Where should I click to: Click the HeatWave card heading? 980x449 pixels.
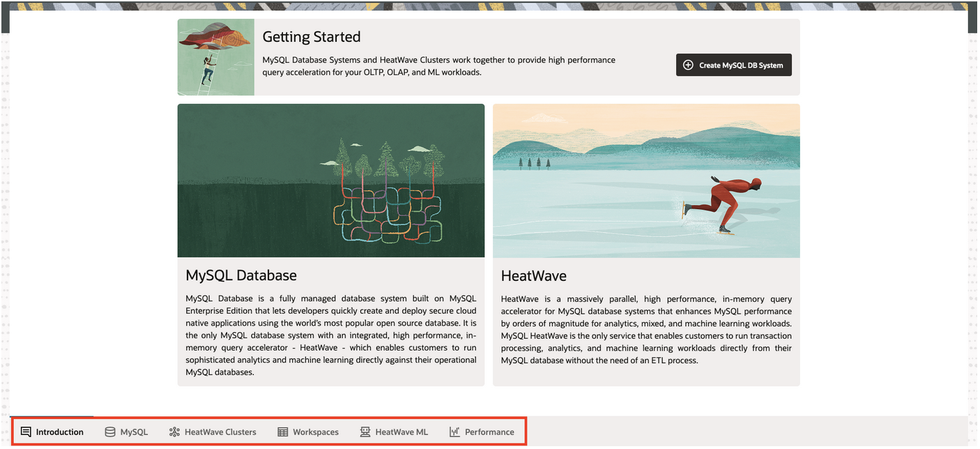pyautogui.click(x=534, y=276)
